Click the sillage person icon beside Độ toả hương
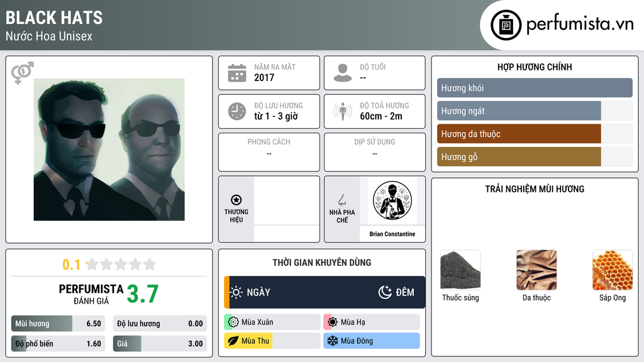 coord(343,111)
